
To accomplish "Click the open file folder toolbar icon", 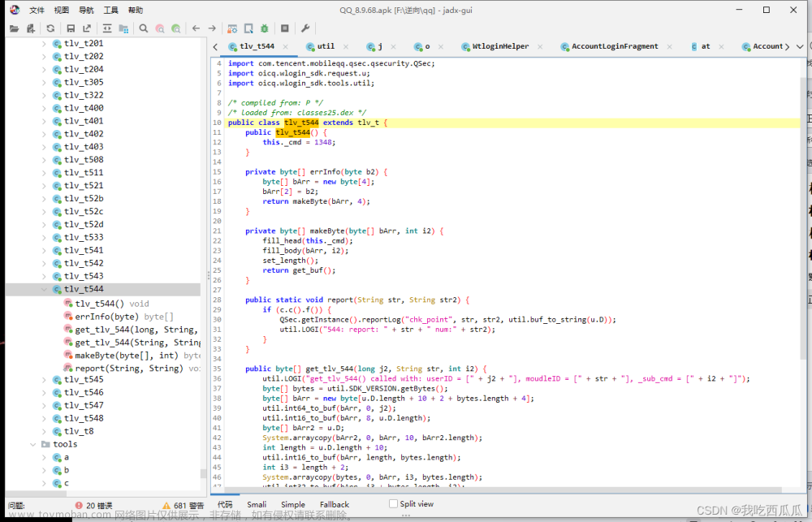I will pos(14,28).
